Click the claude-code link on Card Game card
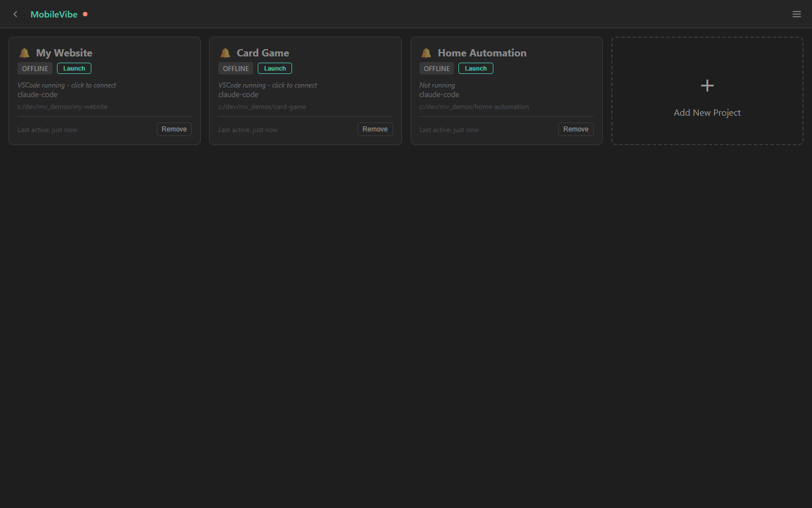 point(238,94)
